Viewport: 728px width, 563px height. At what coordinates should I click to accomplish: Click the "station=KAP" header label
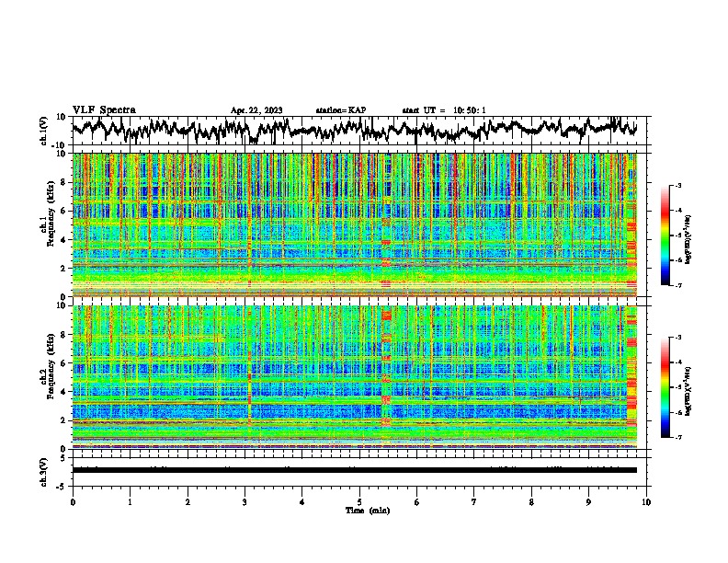coord(341,110)
